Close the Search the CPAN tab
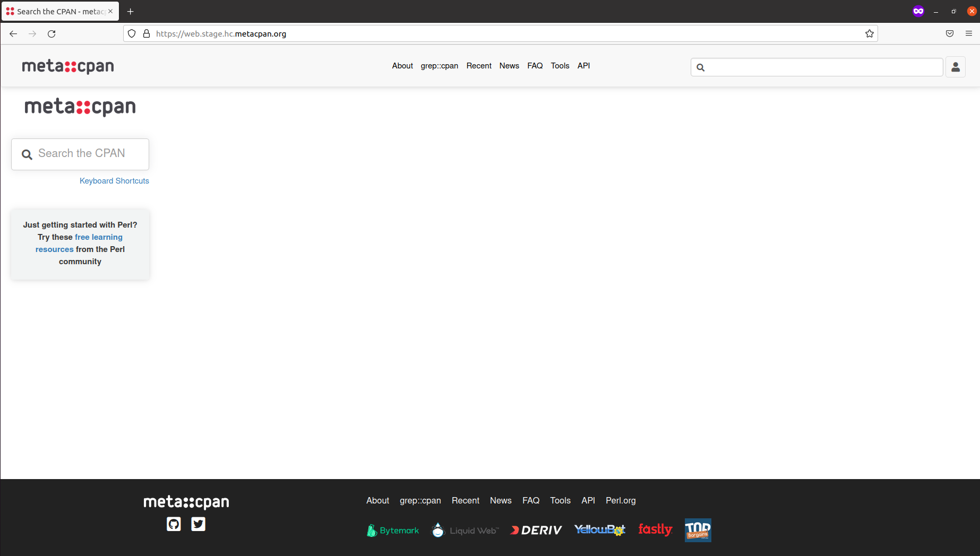Screen dimensions: 980x556 (110, 11)
